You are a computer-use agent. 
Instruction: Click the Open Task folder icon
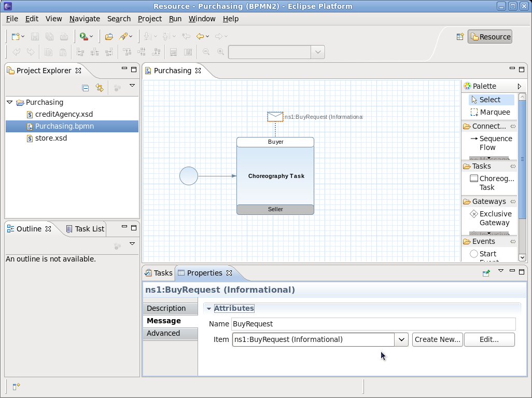point(109,36)
